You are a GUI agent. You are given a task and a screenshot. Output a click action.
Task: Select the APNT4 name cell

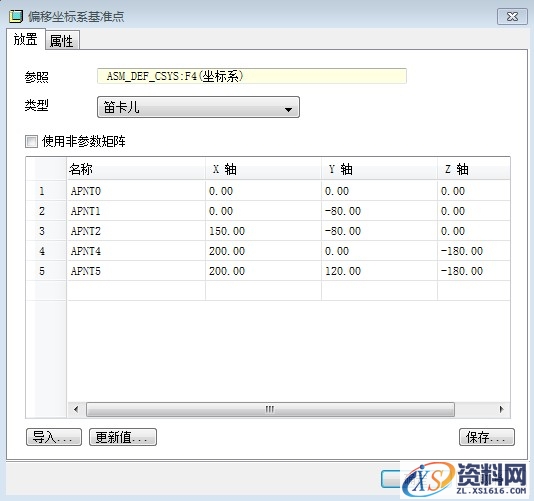click(x=136, y=251)
